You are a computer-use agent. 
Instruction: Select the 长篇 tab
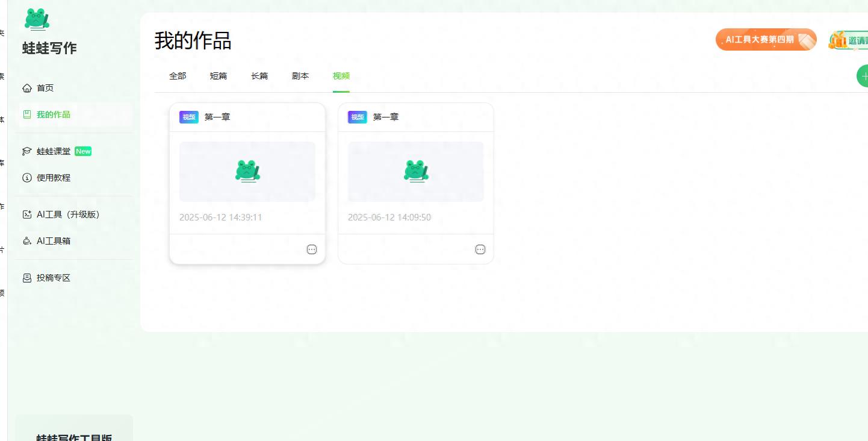[x=259, y=76]
